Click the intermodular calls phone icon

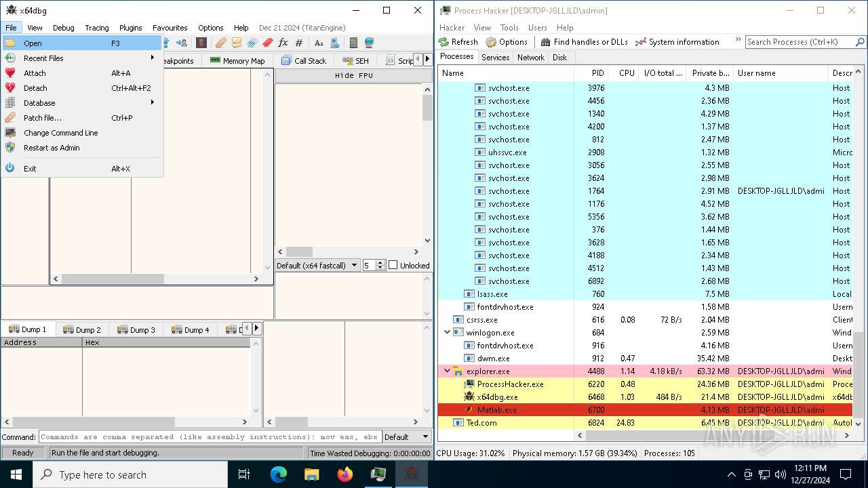335,43
